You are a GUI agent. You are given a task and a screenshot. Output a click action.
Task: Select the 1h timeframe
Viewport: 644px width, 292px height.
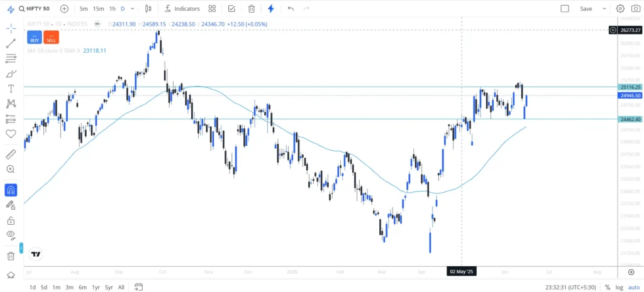pos(112,9)
